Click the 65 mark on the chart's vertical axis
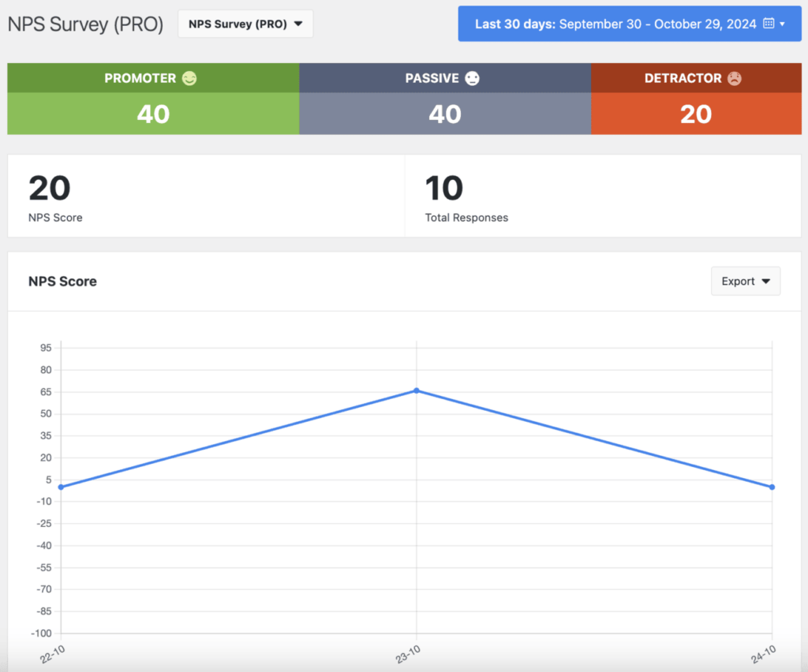The height and width of the screenshot is (672, 808). [45, 391]
